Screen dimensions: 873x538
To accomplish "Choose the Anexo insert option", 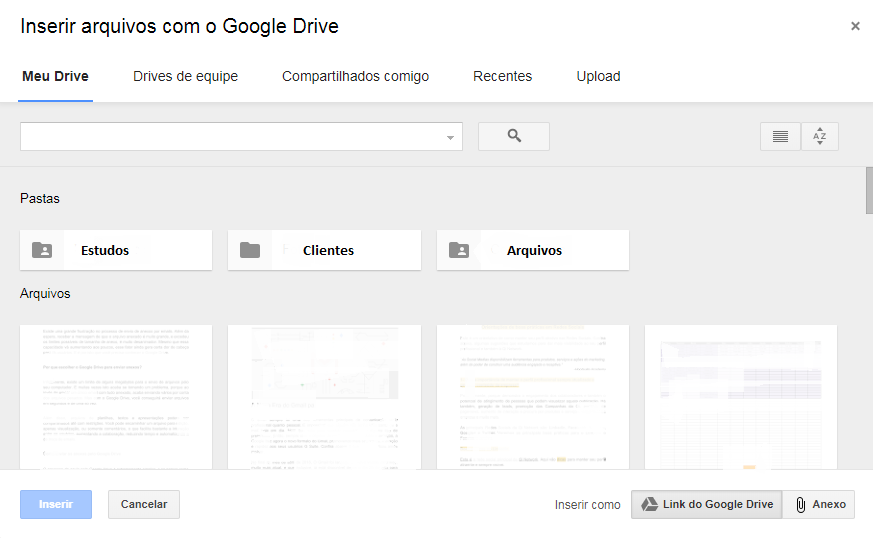I will coord(818,505).
